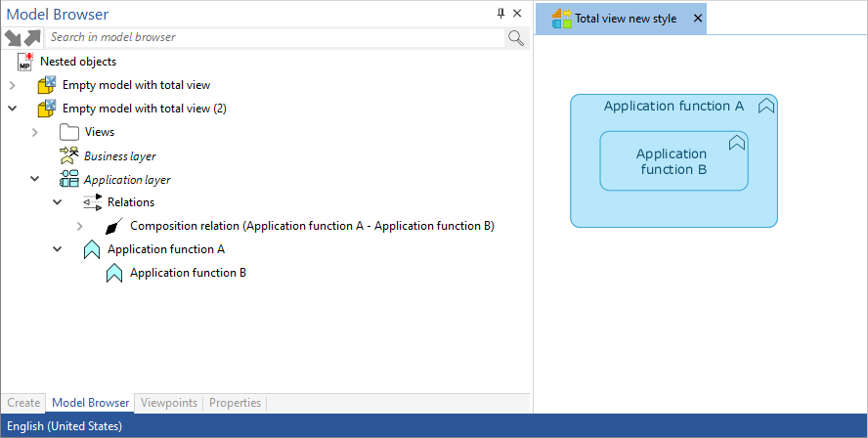
Task: Click the Composition relation diamond icon
Action: click(114, 226)
